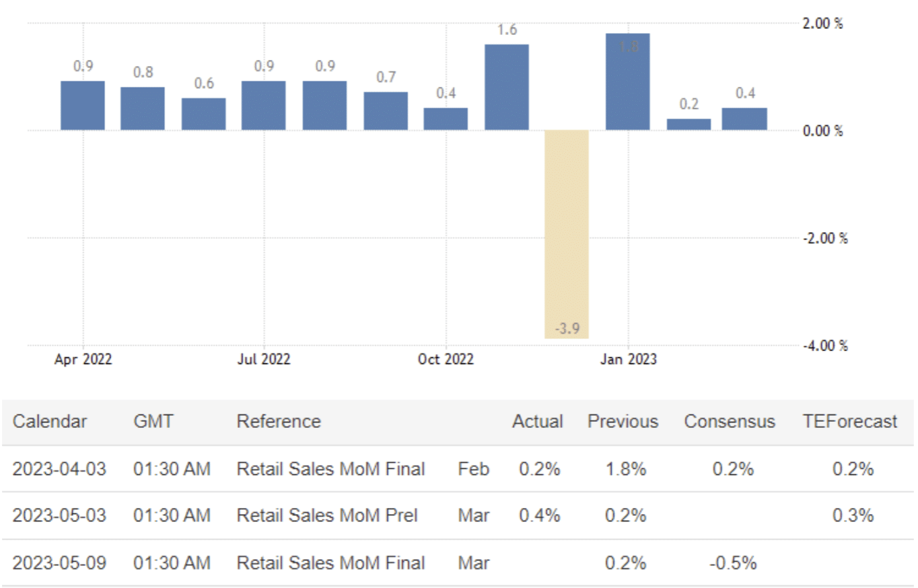Image resolution: width=918 pixels, height=588 pixels.
Task: Open Retail Sales MoM Prel entry
Action: pyautogui.click(x=327, y=515)
